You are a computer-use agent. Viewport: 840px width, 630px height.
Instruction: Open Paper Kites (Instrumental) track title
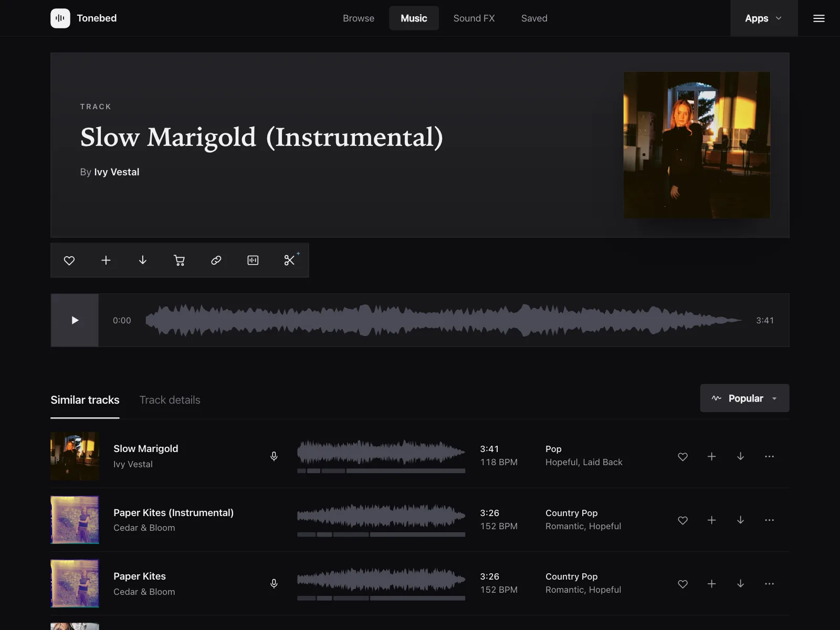tap(173, 513)
